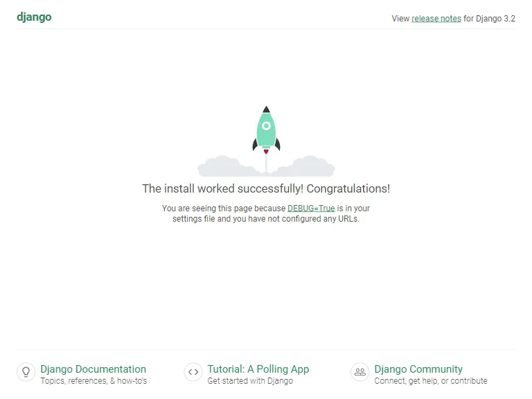Open the Django Documentation link

(93, 369)
